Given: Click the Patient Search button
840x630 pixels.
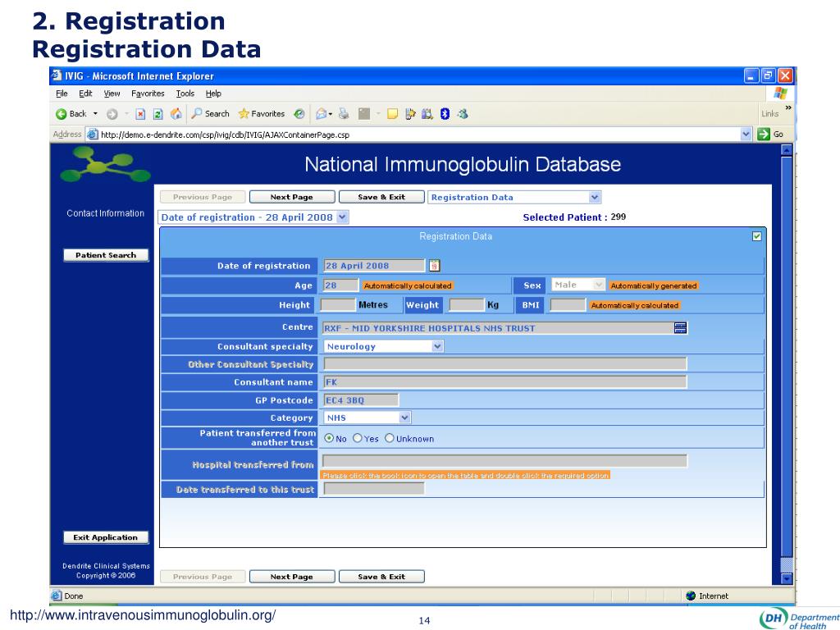Looking at the screenshot, I should tap(106, 255).
